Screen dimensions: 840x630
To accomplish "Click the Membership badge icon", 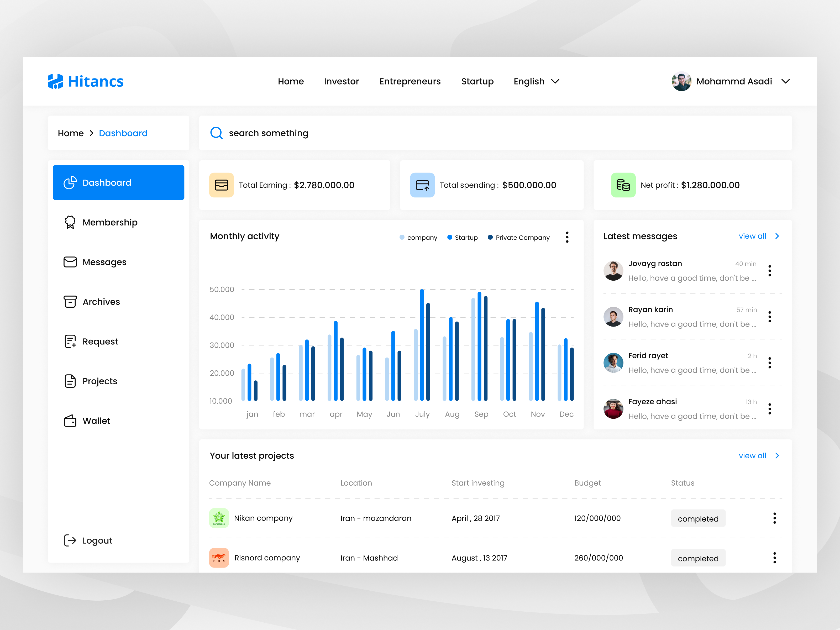I will [70, 222].
